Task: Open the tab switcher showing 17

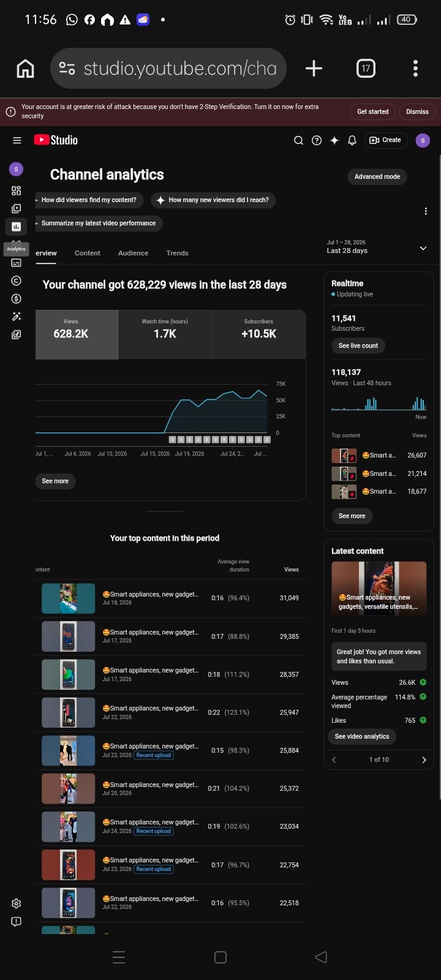Action: pos(366,69)
